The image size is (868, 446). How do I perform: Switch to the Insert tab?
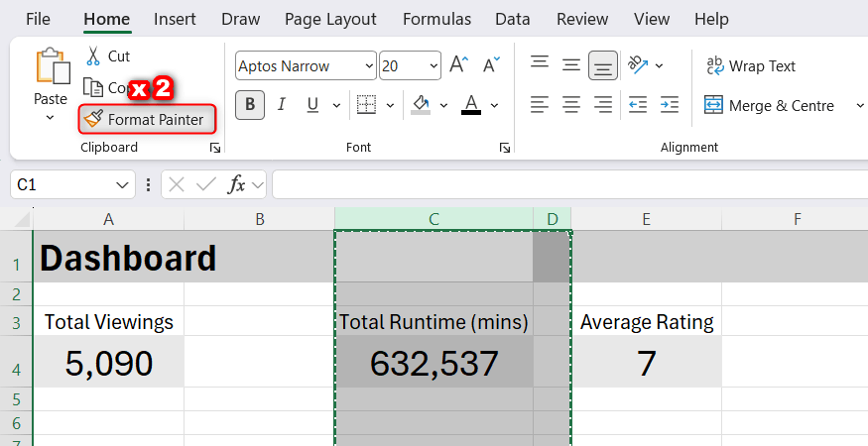175,19
